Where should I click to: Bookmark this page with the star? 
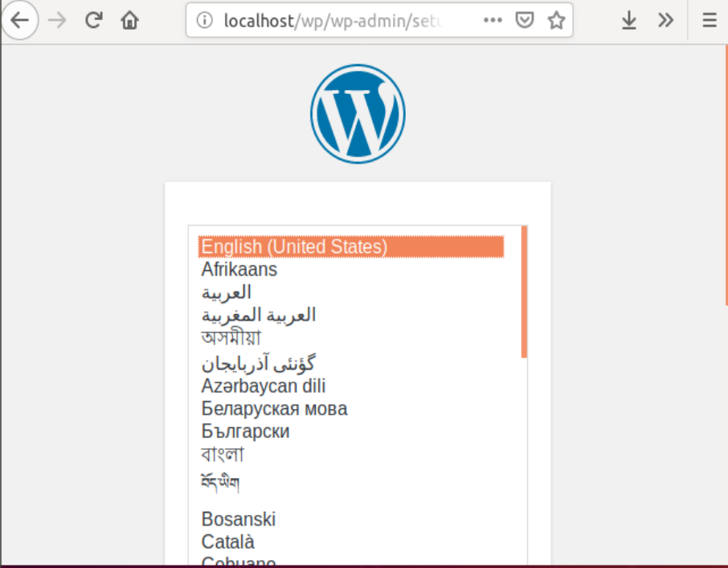pyautogui.click(x=556, y=20)
